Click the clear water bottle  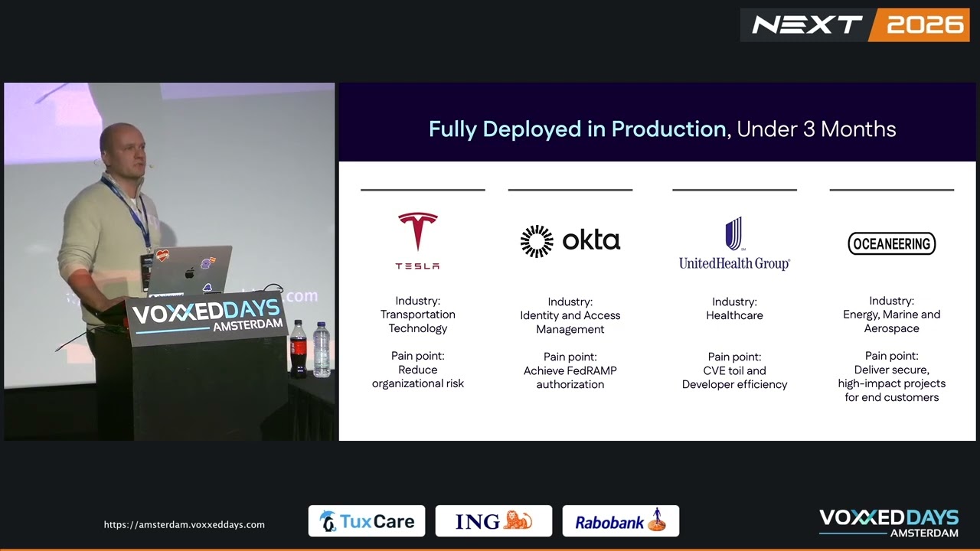[x=322, y=349]
